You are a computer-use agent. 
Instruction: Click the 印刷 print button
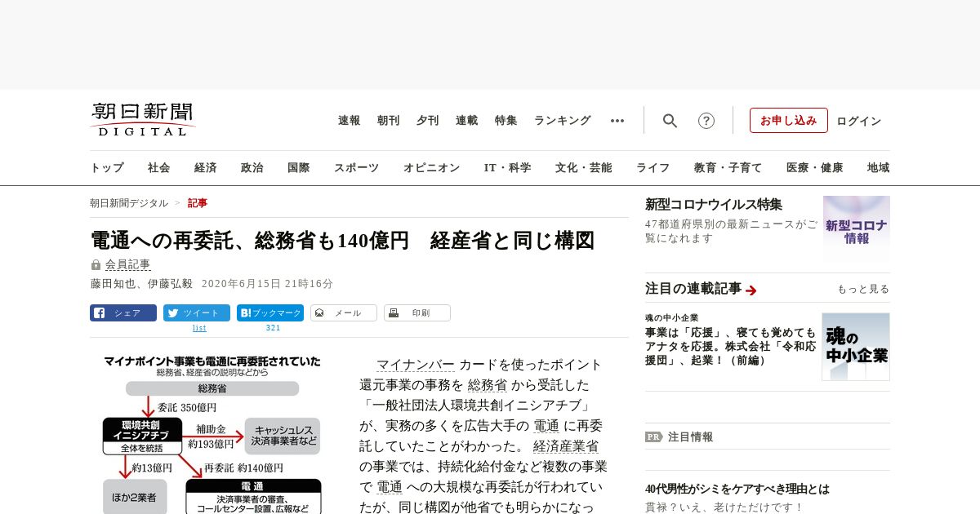point(417,312)
